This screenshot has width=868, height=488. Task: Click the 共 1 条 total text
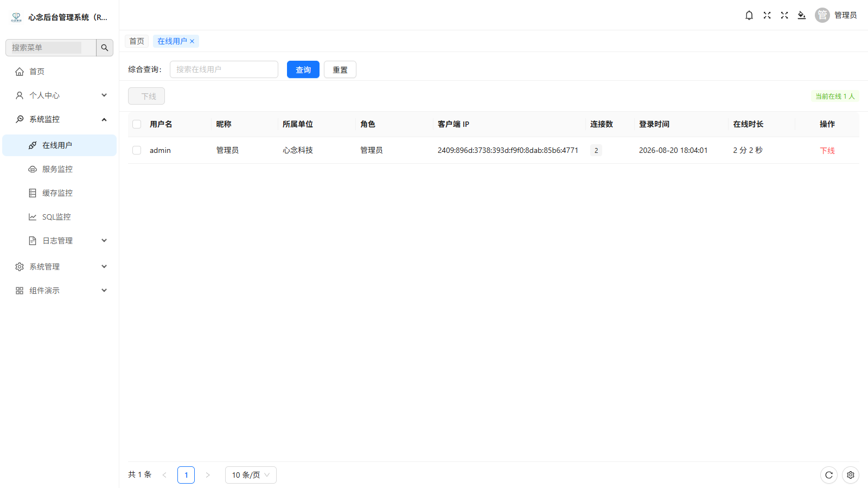tap(140, 474)
